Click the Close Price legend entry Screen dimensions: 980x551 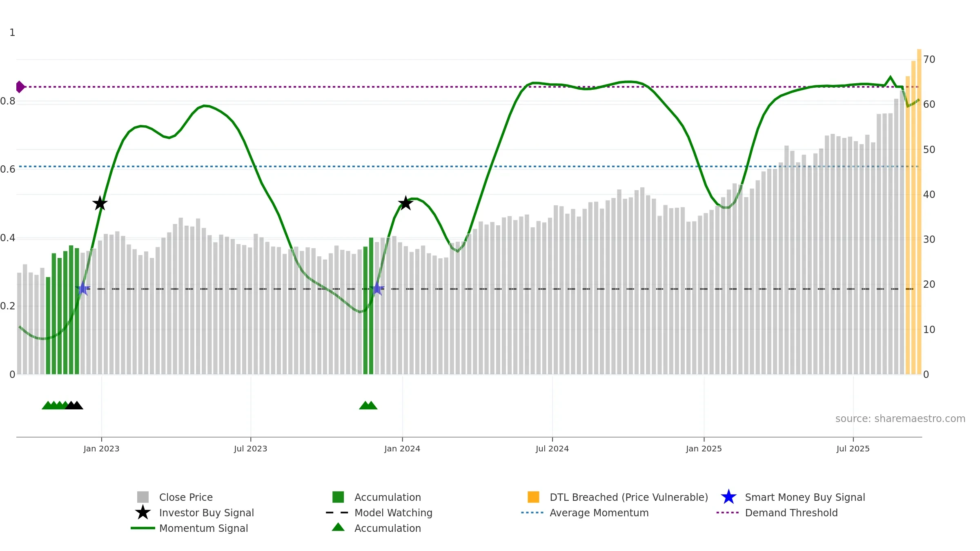pyautogui.click(x=175, y=497)
